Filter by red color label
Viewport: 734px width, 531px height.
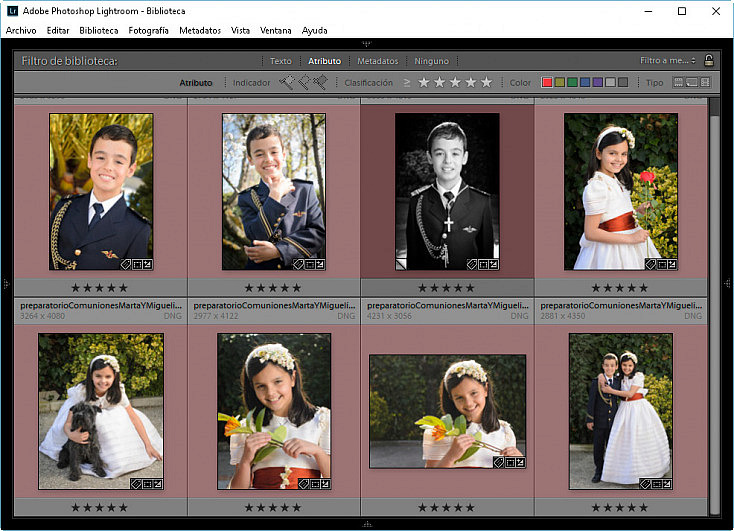pos(547,82)
